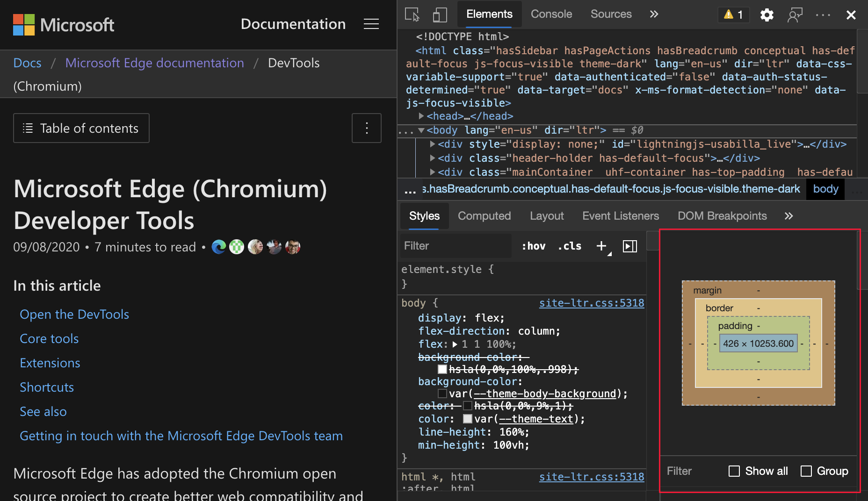
Task: Expand the header-holder div node
Action: (433, 158)
